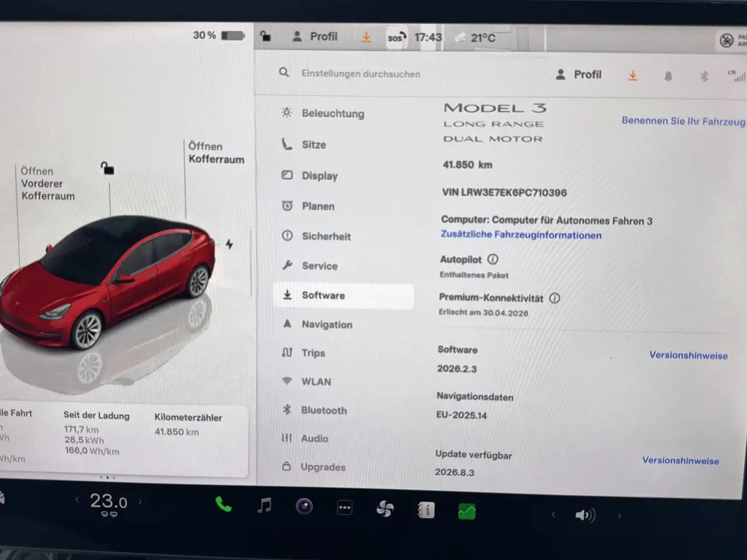Tap the notification bell icon

[668, 76]
